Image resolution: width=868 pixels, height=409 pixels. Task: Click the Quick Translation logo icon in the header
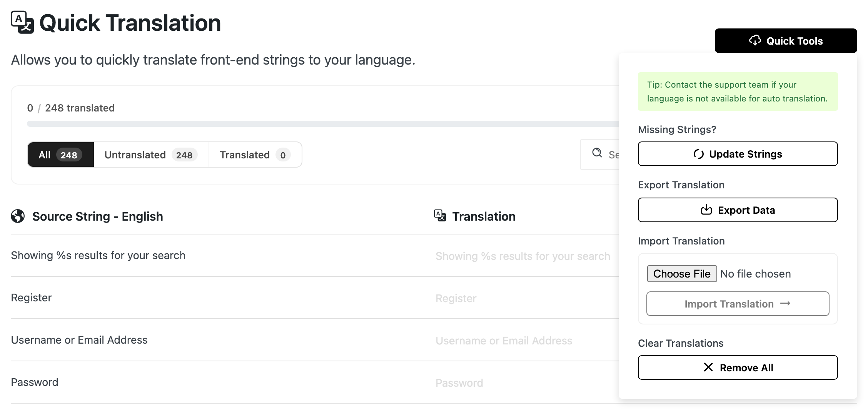click(22, 22)
